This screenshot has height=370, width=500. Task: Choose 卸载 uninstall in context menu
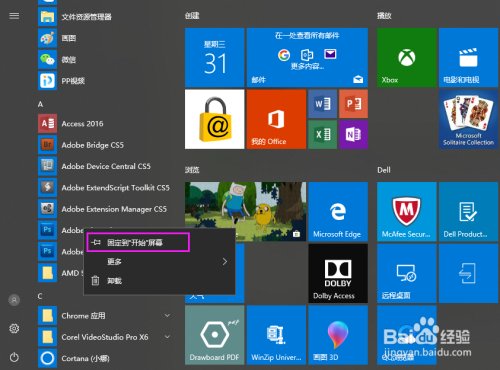159,281
